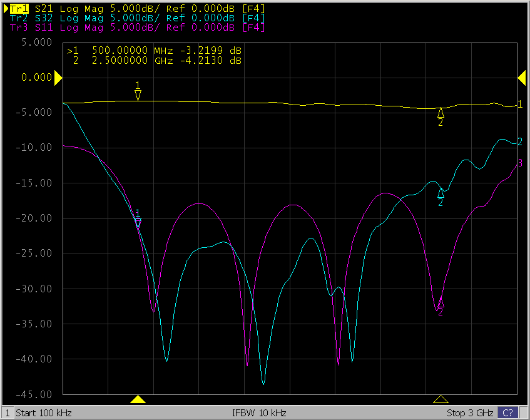
Task: Click the left yellow reference level pointer
Action: click(x=58, y=78)
